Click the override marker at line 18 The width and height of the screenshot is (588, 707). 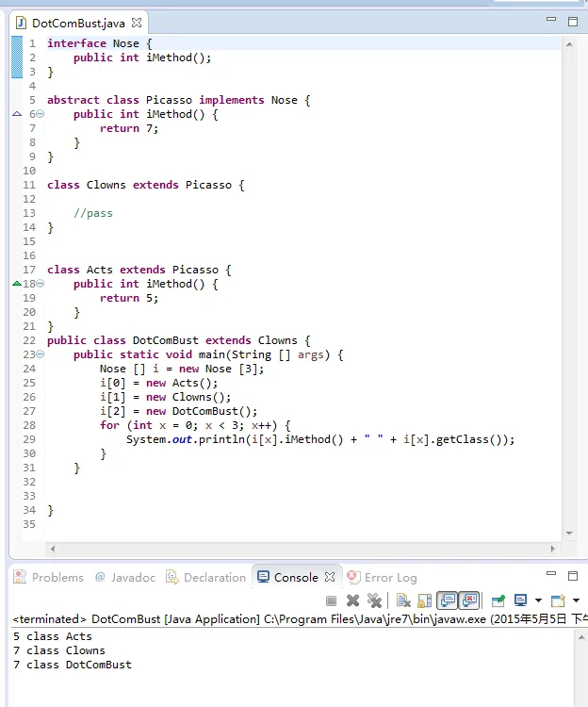pyautogui.click(x=17, y=284)
